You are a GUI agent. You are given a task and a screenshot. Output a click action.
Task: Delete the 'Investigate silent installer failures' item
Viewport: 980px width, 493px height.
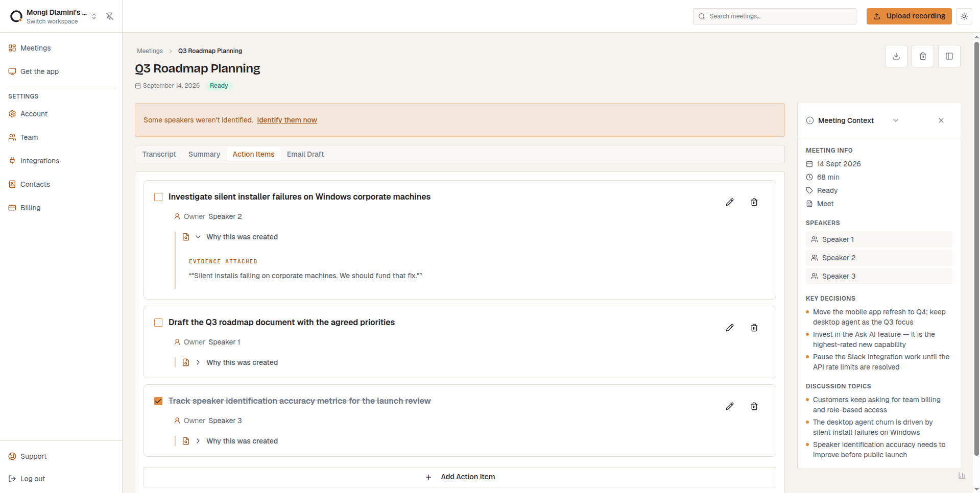point(754,202)
